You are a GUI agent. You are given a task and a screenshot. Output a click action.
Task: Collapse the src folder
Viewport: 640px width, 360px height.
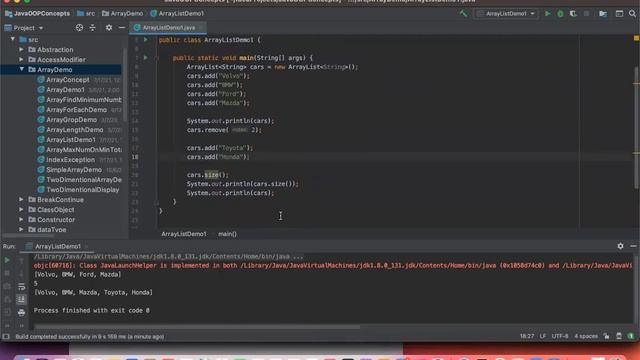[13, 40]
